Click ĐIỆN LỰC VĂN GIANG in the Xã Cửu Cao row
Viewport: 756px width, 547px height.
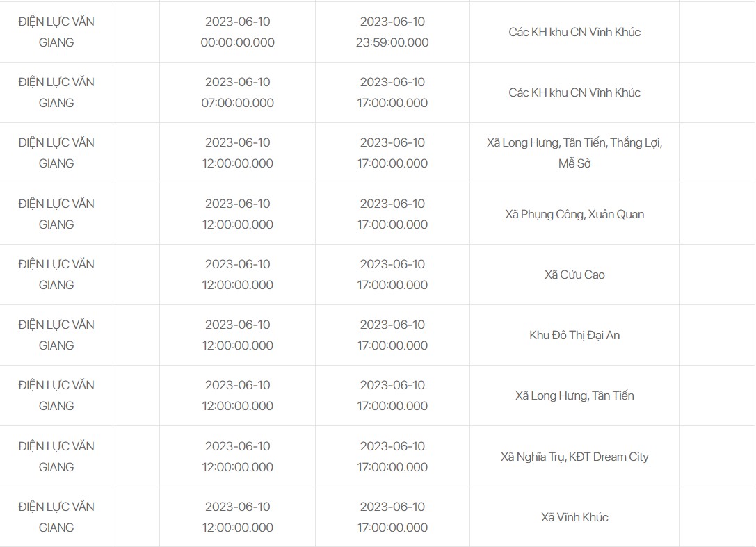56,275
